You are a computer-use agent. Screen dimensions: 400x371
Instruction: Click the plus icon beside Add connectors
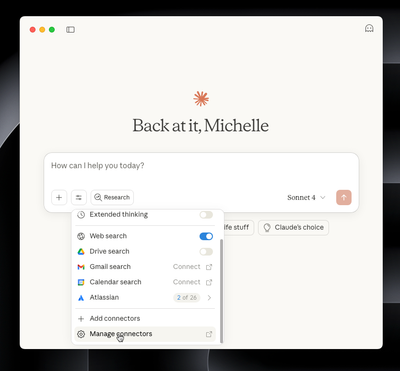pos(81,319)
